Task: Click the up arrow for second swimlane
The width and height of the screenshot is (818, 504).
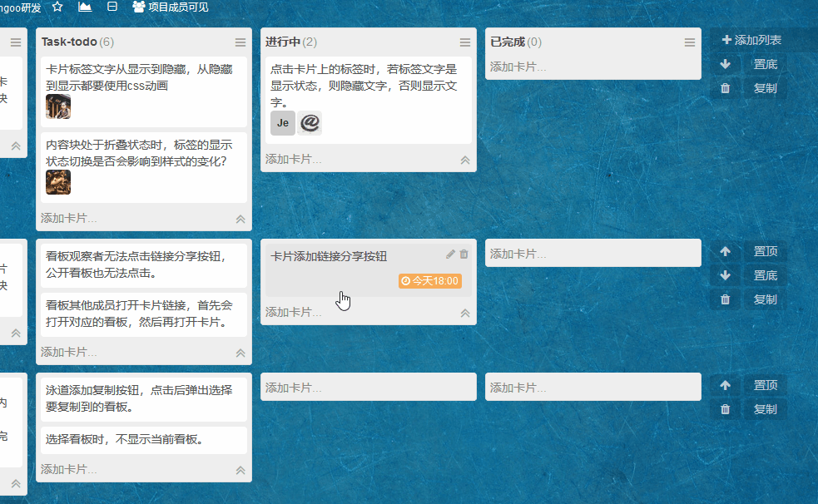Action: tap(725, 251)
